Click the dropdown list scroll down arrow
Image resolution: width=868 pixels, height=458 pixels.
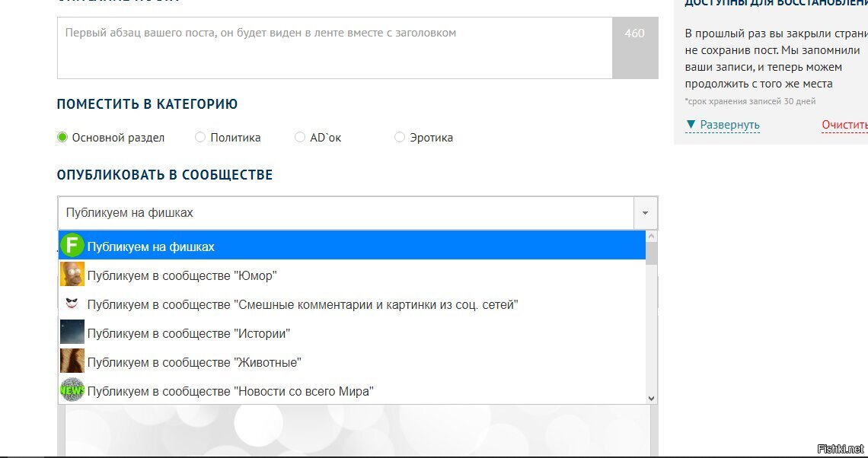click(x=651, y=398)
